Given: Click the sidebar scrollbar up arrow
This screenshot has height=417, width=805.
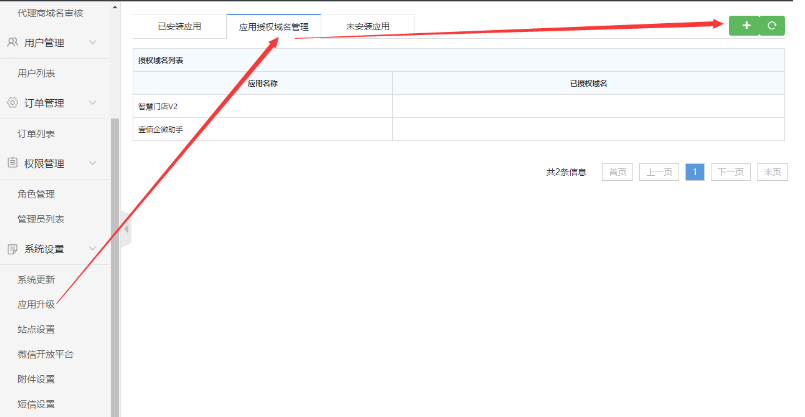Looking at the screenshot, I should (115, 7).
